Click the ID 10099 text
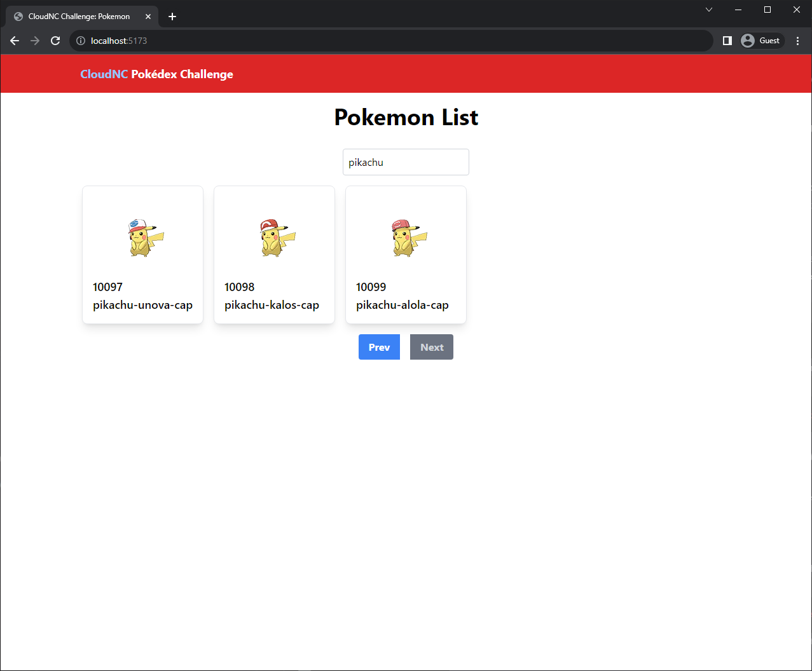 tap(371, 287)
